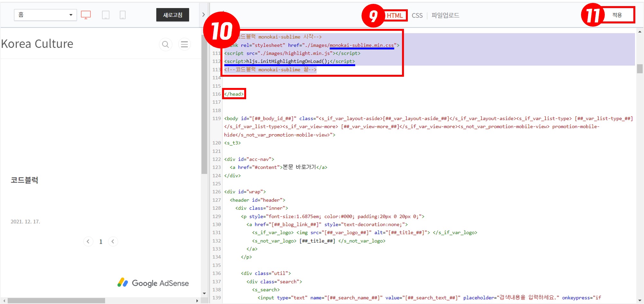Click the search magnifier icon in preview
Viewport: 644px width, 304px height.
click(165, 44)
